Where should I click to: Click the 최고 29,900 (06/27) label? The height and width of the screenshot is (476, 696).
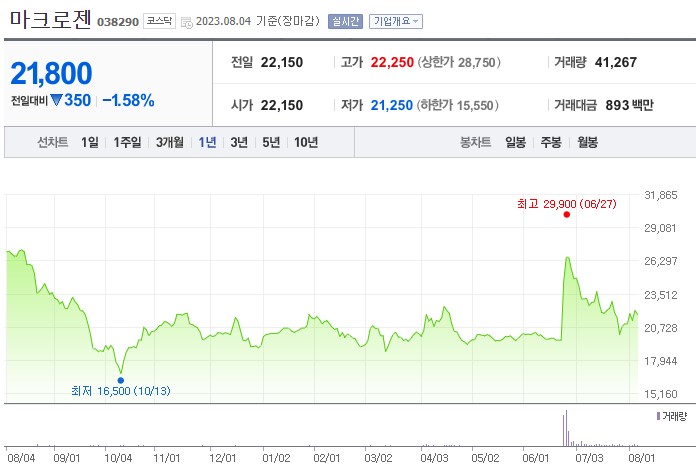point(566,204)
